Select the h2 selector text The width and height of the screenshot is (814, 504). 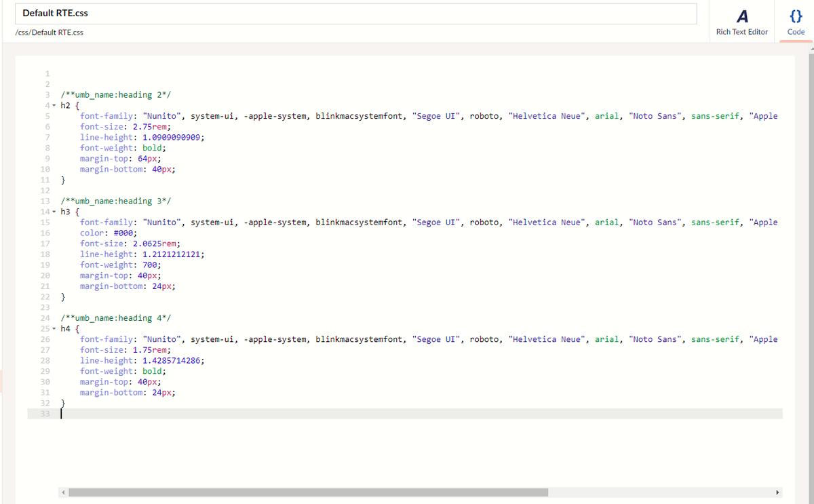pos(64,105)
